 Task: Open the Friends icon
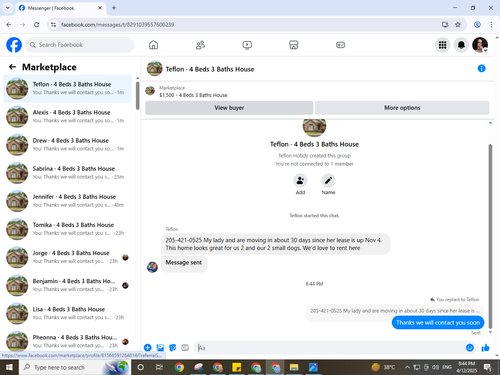[x=200, y=45]
